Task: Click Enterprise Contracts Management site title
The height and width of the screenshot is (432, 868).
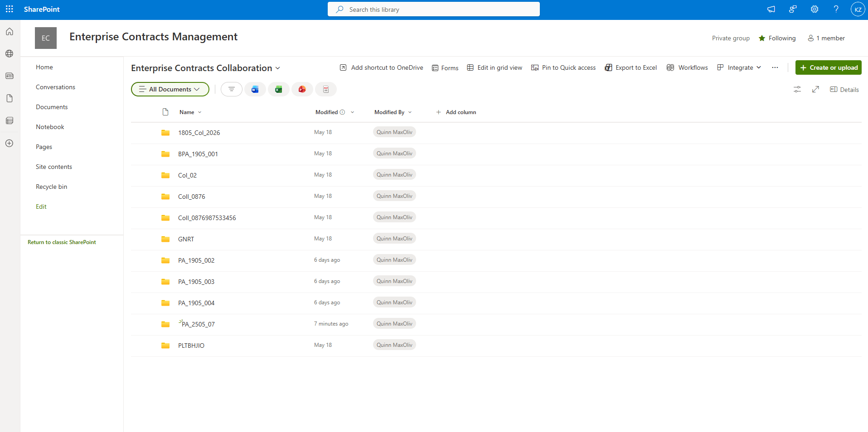Action: click(x=153, y=37)
